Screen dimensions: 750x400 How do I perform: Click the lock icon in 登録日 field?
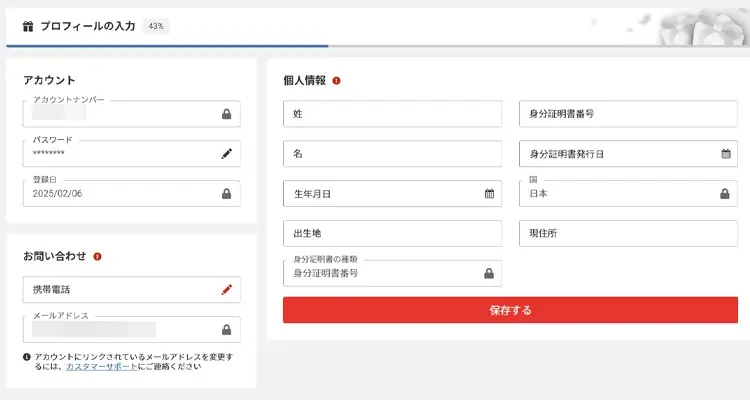227,193
